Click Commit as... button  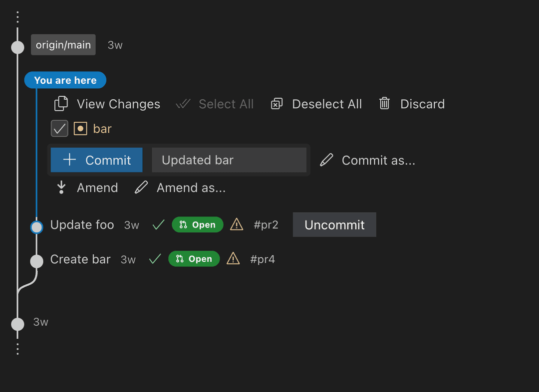click(367, 160)
